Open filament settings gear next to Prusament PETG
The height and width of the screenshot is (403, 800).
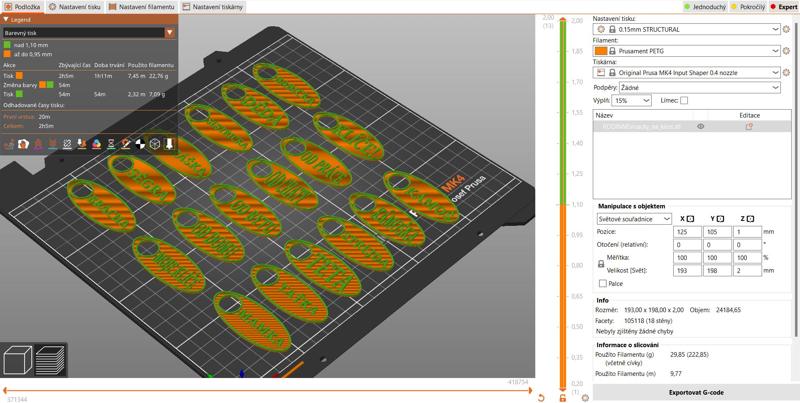point(787,51)
